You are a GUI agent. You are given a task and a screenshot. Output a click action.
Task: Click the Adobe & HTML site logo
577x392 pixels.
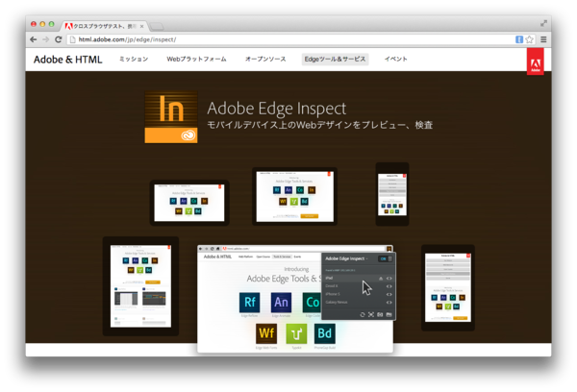(67, 60)
